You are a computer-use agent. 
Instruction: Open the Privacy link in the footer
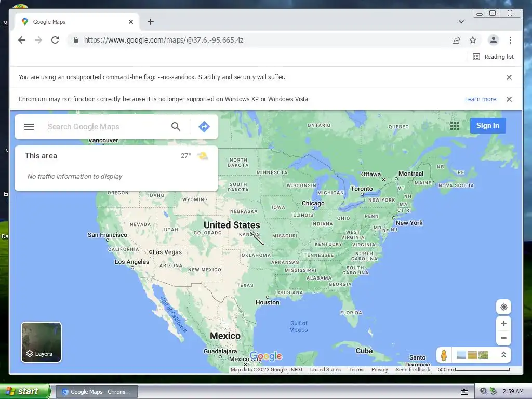coord(379,370)
